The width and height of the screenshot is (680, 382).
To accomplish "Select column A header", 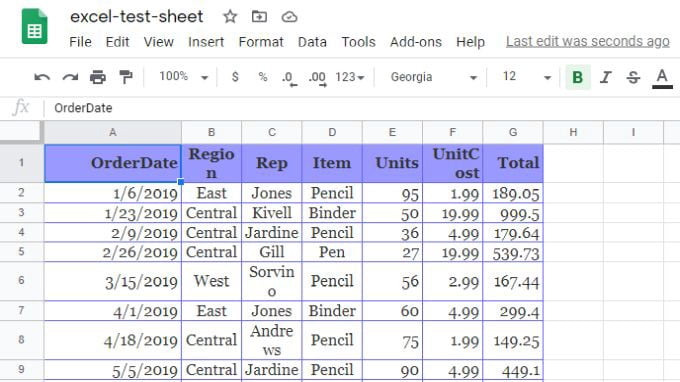I will click(113, 133).
